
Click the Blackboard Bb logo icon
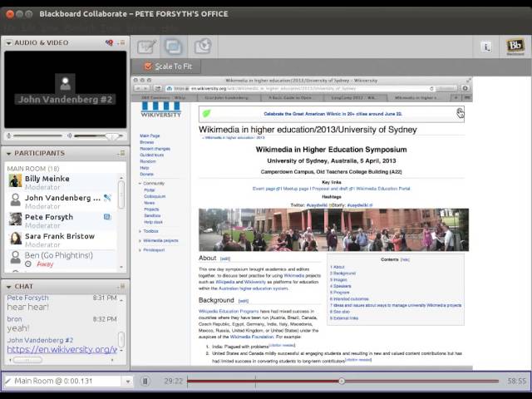[x=515, y=47]
